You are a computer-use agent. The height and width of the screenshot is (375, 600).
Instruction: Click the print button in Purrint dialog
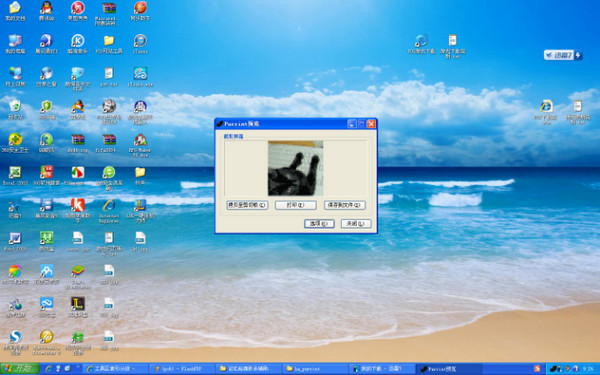click(295, 205)
